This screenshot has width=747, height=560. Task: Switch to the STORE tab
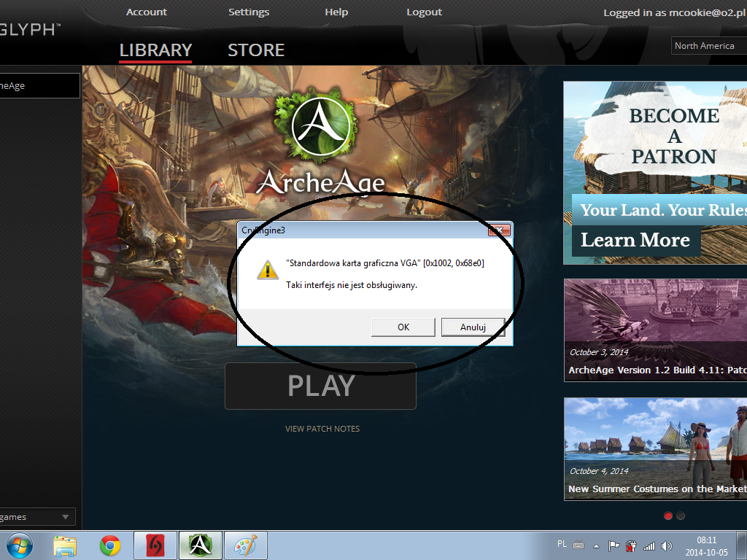[256, 50]
